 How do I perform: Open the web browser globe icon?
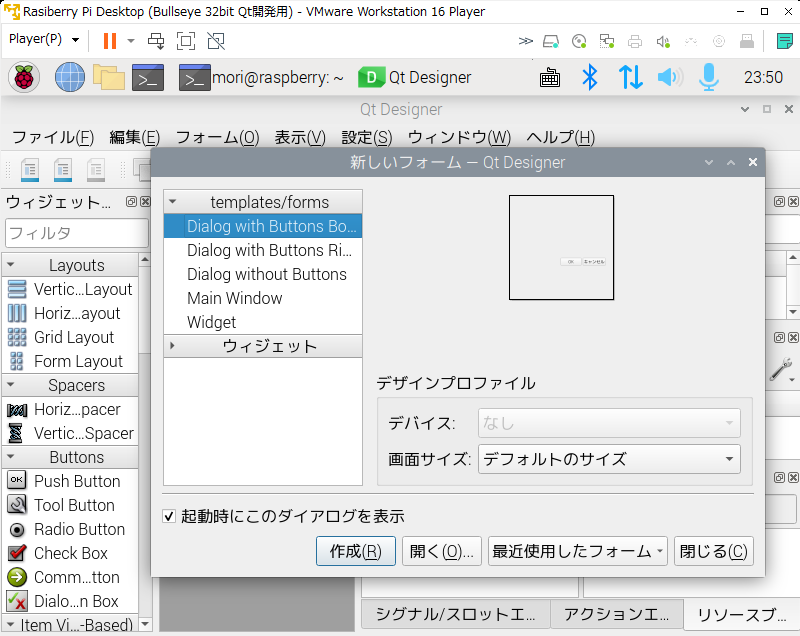click(x=70, y=78)
